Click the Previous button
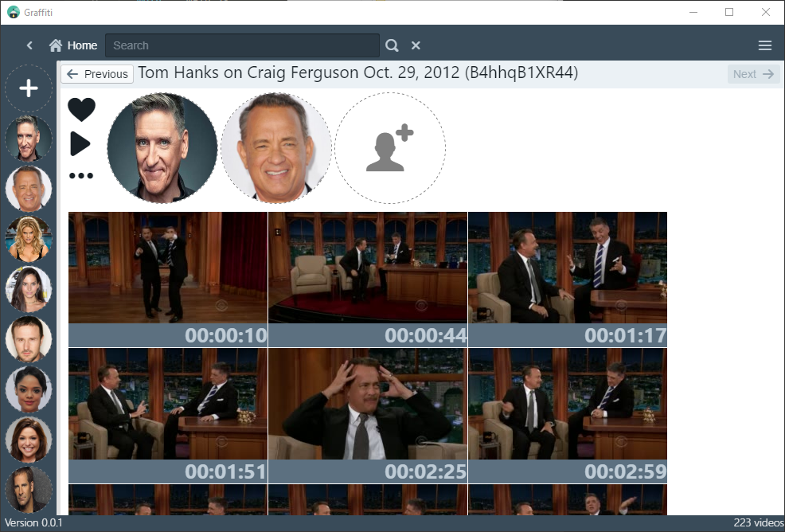This screenshot has width=785, height=532. (x=96, y=73)
